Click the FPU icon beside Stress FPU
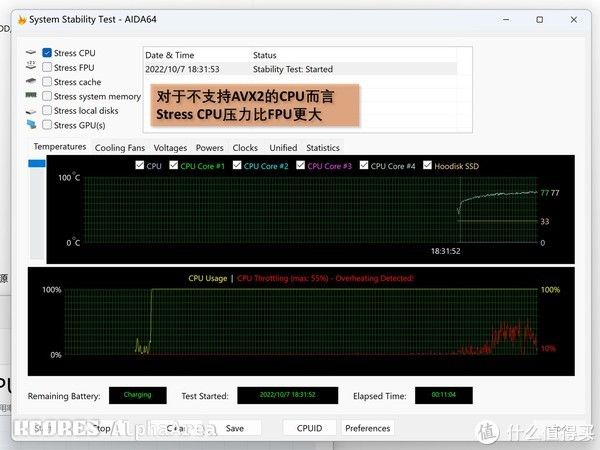This screenshot has height=450, width=600. click(32, 67)
